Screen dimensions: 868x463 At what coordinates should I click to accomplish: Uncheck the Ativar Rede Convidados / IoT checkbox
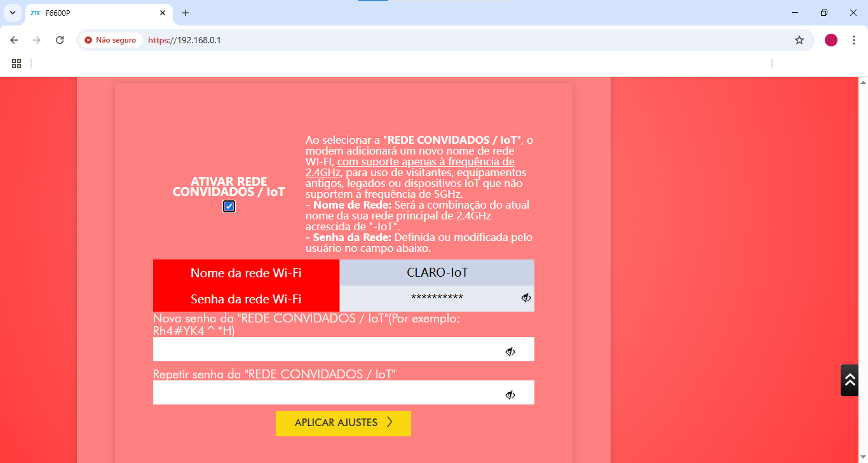[229, 207]
